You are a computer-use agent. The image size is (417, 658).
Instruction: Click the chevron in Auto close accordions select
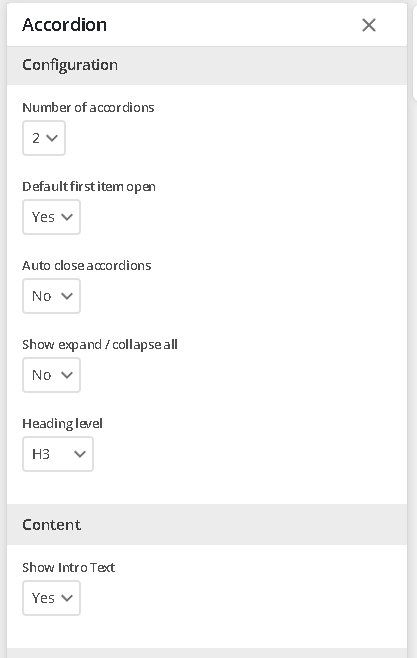click(x=67, y=296)
